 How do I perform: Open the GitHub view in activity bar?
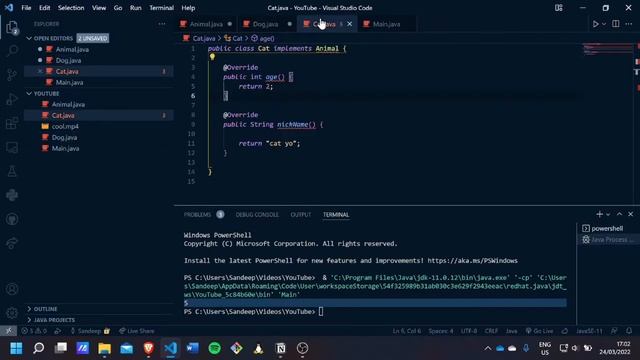12,219
